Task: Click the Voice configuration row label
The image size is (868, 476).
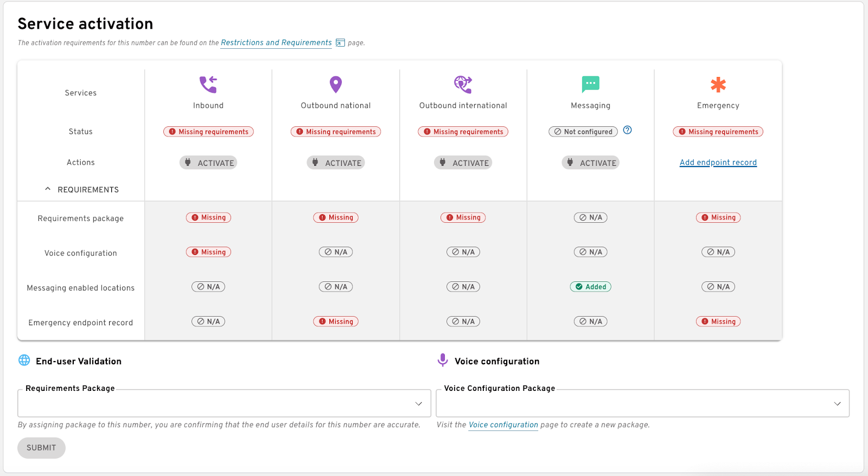Action: pos(81,253)
